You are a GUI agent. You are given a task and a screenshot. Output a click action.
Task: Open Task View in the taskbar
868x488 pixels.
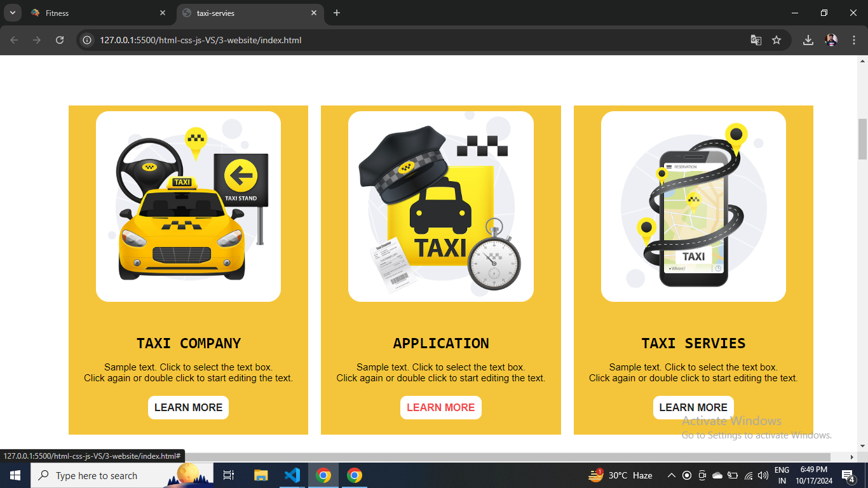pos(229,475)
